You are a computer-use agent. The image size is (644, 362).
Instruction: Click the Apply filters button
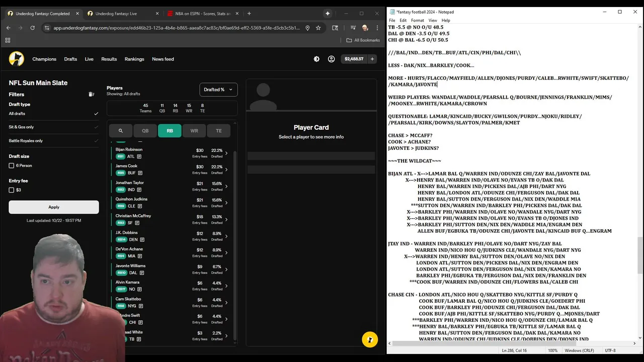coord(54,207)
